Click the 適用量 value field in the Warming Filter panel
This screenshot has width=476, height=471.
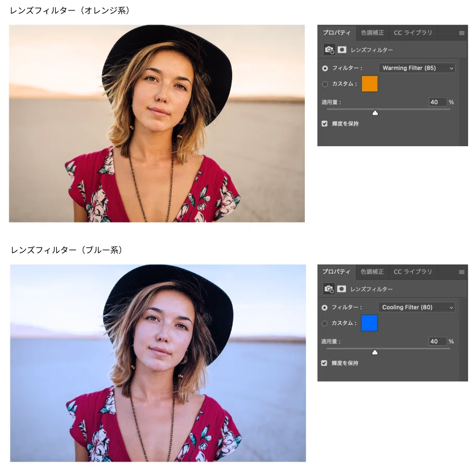tap(437, 102)
